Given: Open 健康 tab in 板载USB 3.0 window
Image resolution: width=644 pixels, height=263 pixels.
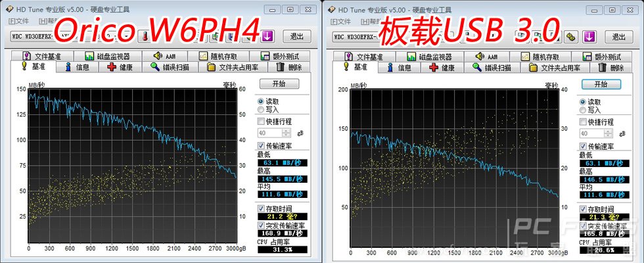Looking at the screenshot, I should (x=442, y=67).
